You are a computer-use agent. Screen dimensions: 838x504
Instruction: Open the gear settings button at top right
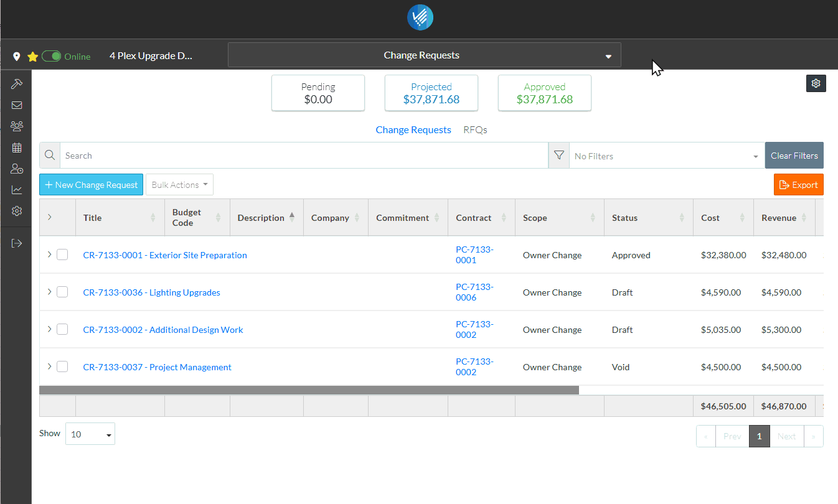click(x=816, y=83)
